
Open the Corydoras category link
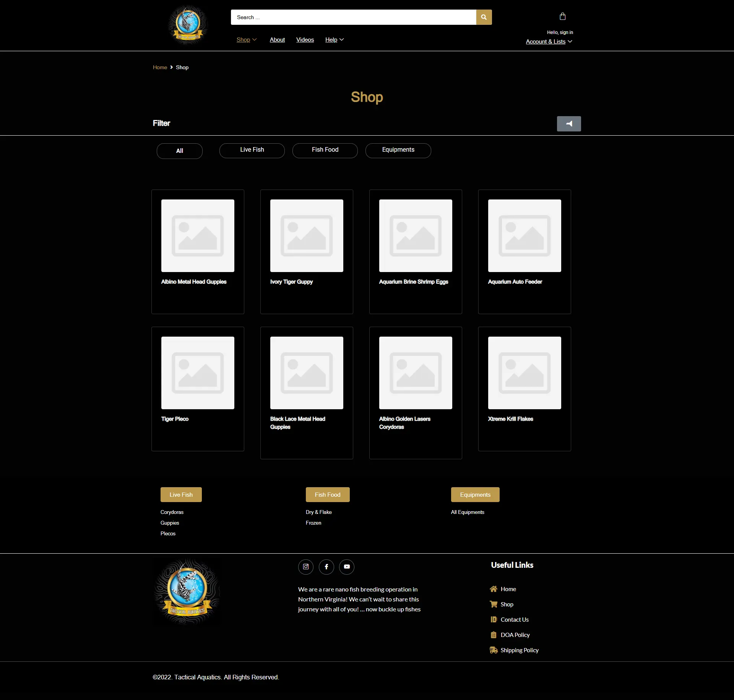(x=172, y=512)
